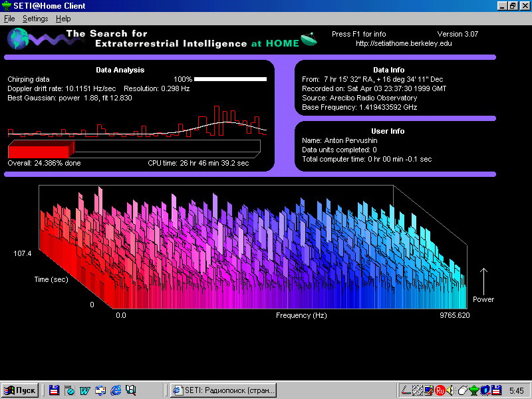Click 'Doppler drift rate: 10.1151 Hz/sec' text

62,88
